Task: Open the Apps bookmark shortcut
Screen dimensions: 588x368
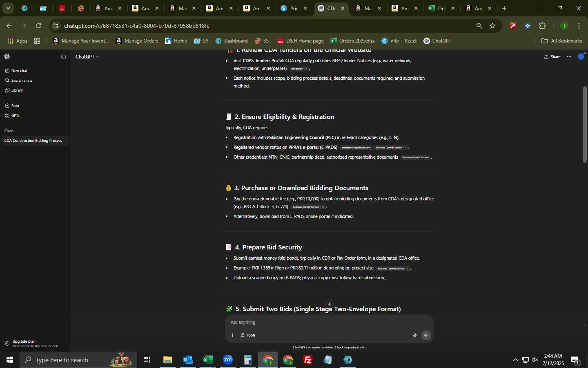Action: pos(18,41)
